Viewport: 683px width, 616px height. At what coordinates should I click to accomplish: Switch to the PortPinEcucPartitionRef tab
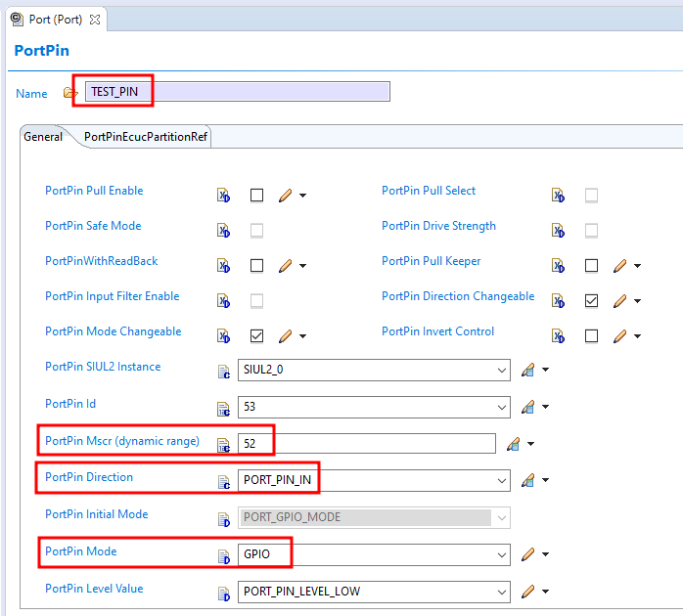pyautogui.click(x=145, y=137)
